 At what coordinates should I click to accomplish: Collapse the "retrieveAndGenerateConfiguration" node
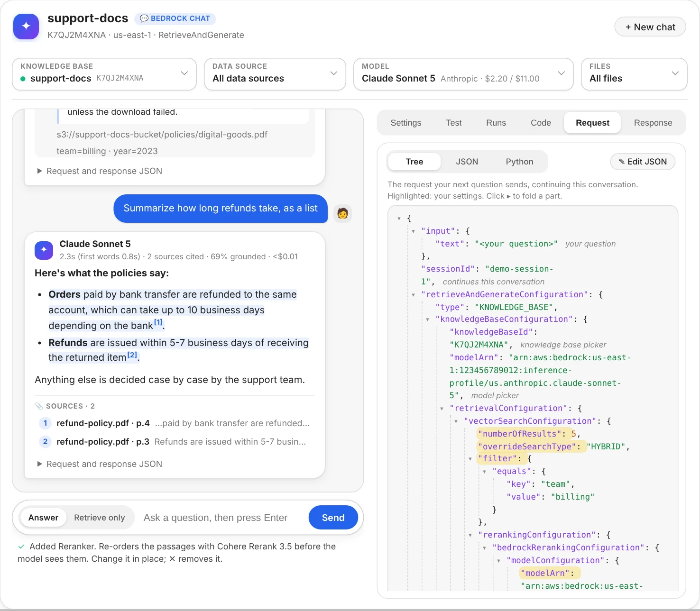[x=413, y=295]
